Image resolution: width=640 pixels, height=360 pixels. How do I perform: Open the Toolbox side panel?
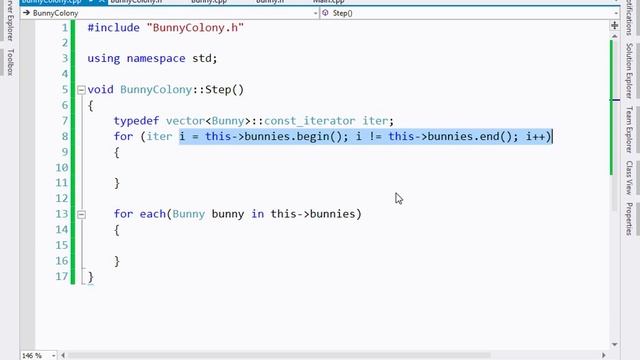10,62
